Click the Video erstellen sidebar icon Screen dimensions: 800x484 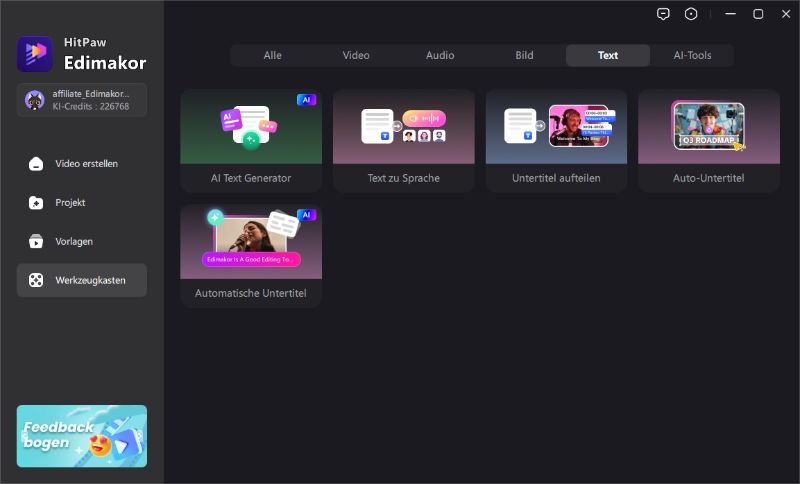pos(36,164)
